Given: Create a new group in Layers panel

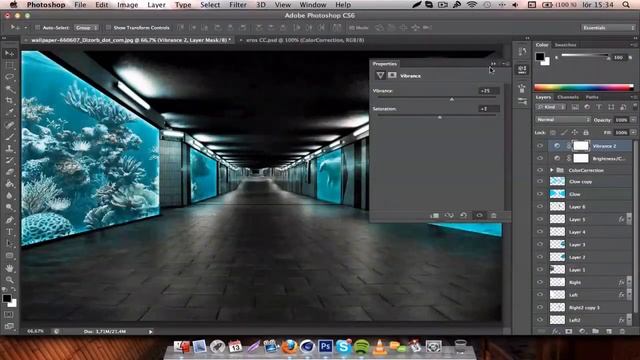Looking at the screenshot, I should (x=596, y=331).
